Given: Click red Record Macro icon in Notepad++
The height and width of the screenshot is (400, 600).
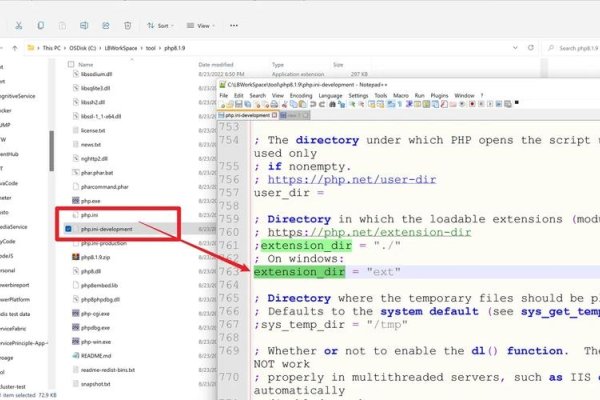Looking at the screenshot, I should click(x=472, y=104).
